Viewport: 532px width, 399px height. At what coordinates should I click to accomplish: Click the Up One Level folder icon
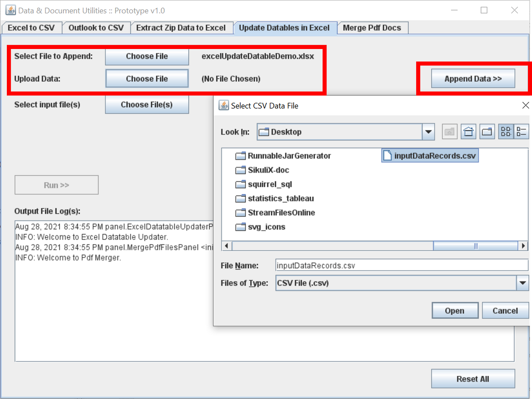450,131
